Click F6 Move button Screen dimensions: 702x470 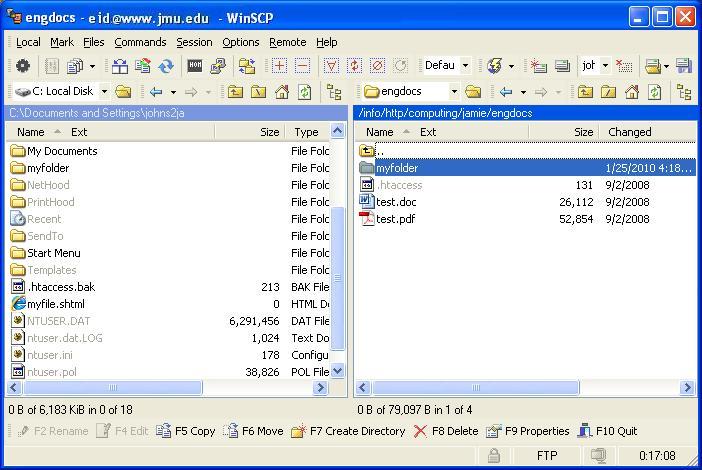click(253, 431)
